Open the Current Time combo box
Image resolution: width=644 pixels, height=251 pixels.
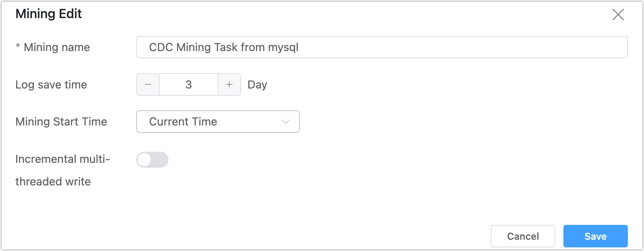218,121
